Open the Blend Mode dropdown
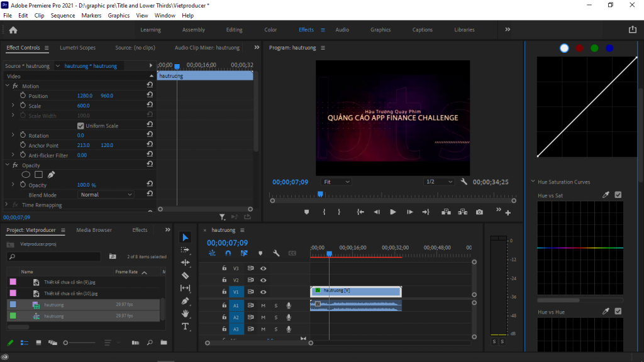 point(105,194)
